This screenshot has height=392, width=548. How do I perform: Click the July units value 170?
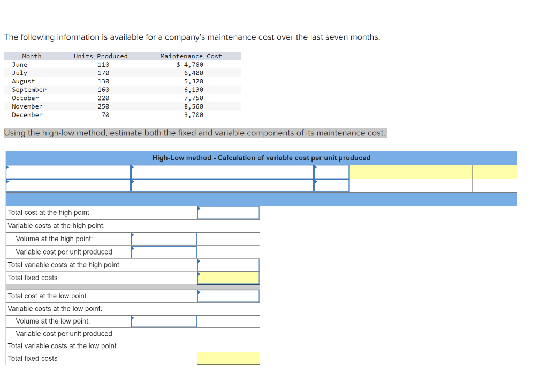point(103,73)
